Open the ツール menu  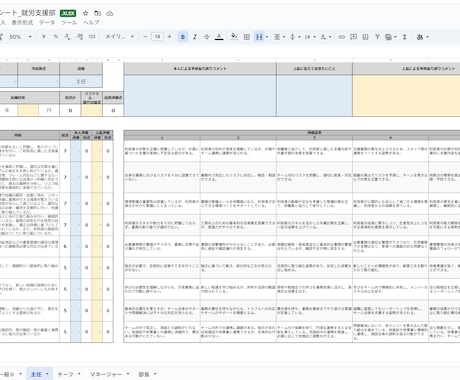point(69,23)
